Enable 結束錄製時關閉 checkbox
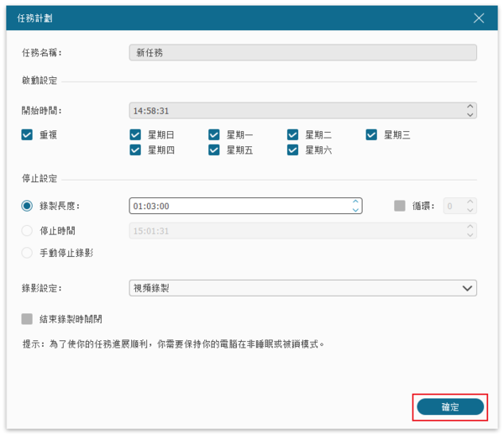504x435 pixels. pyautogui.click(x=28, y=319)
